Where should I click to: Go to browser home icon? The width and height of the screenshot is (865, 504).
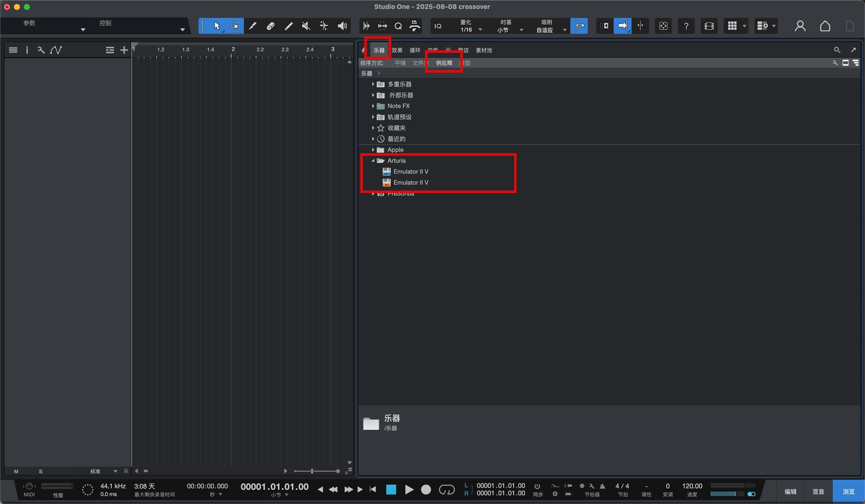pos(364,50)
